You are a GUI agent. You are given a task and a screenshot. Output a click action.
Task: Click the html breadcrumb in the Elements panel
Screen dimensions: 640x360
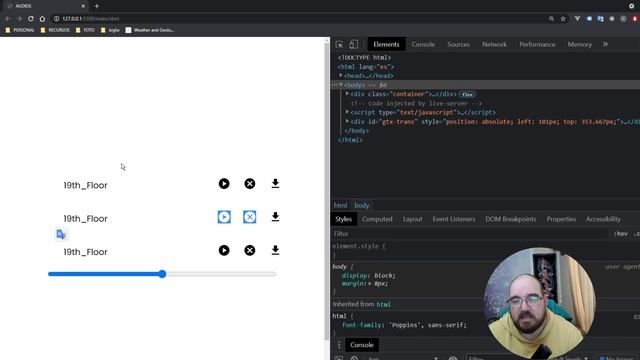(340, 205)
